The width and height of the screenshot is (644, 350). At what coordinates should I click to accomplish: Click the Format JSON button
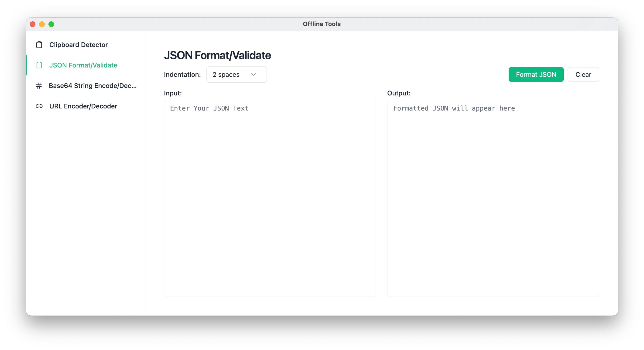coord(536,74)
